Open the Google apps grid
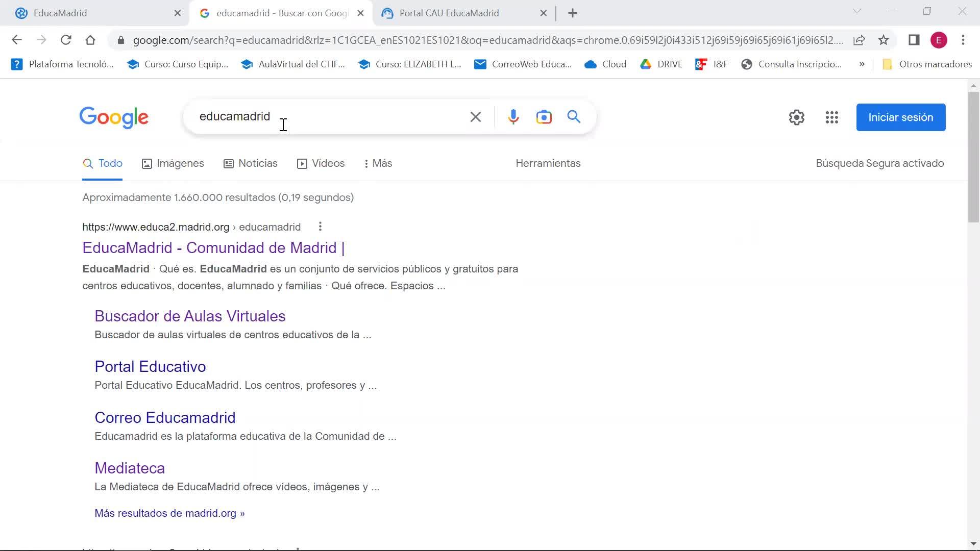980x551 pixels. click(831, 117)
